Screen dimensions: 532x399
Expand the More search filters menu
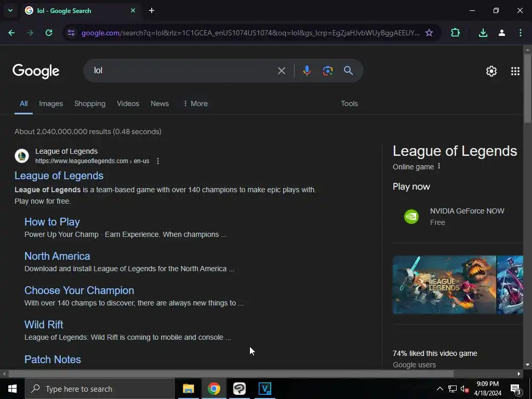point(195,103)
